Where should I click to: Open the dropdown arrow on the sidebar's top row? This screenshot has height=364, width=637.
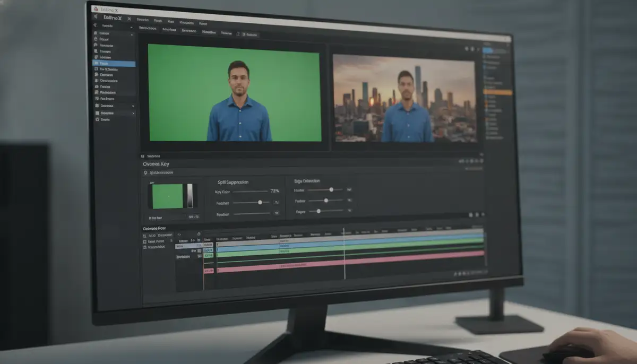[x=131, y=27]
